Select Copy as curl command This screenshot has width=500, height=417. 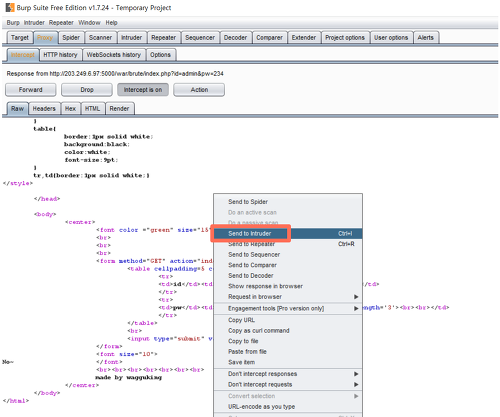(x=288, y=331)
